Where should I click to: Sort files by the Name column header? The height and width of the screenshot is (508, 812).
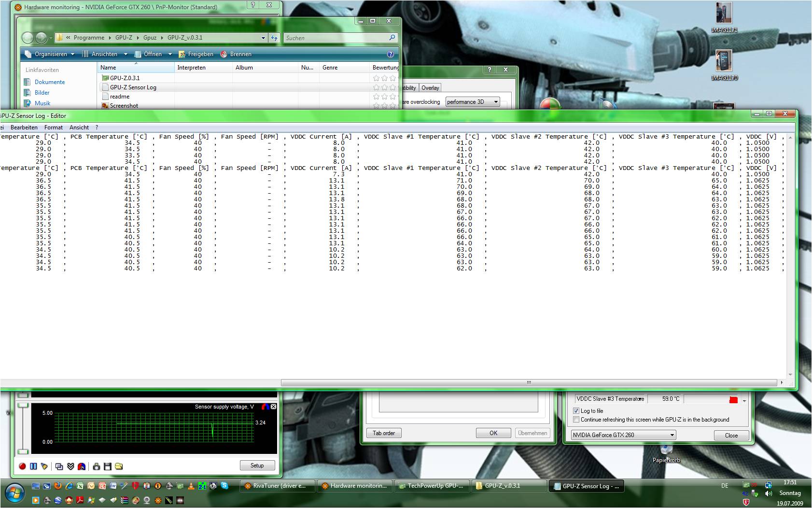[136, 68]
